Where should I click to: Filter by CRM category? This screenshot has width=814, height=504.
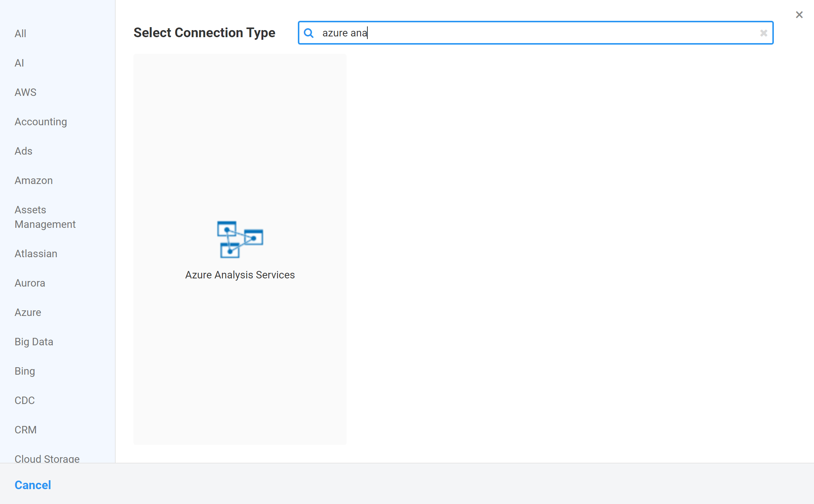pyautogui.click(x=26, y=430)
